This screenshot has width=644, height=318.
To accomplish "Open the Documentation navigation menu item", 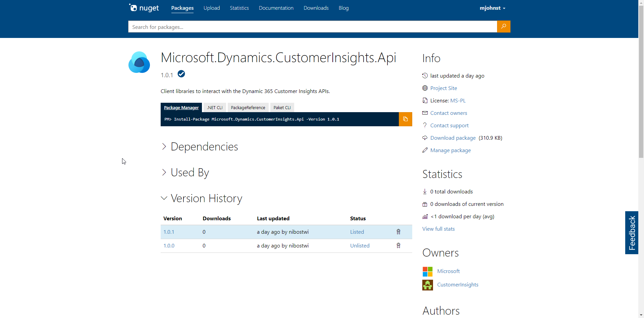I will tap(276, 8).
